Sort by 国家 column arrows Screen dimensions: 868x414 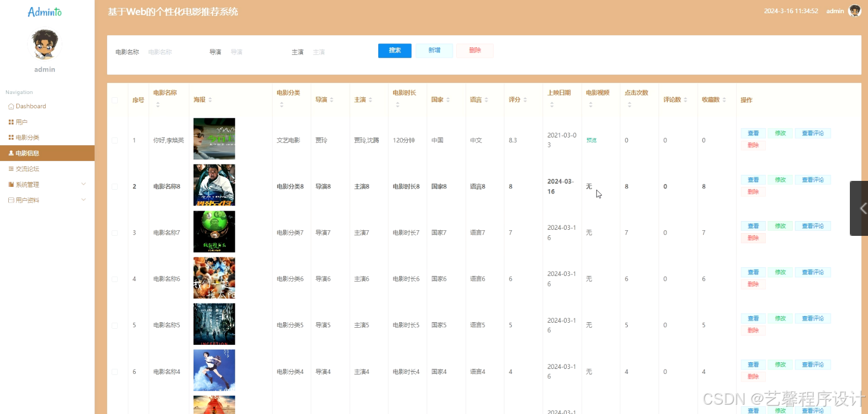point(448,100)
